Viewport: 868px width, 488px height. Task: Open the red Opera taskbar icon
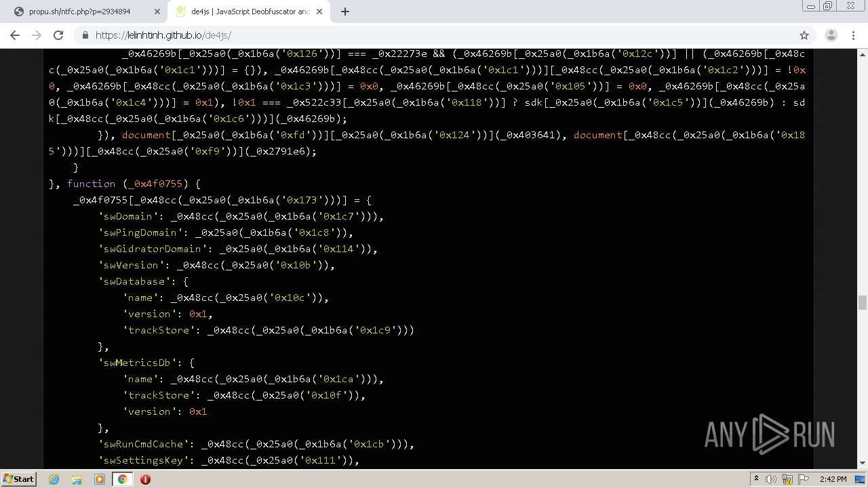pyautogui.click(x=145, y=479)
